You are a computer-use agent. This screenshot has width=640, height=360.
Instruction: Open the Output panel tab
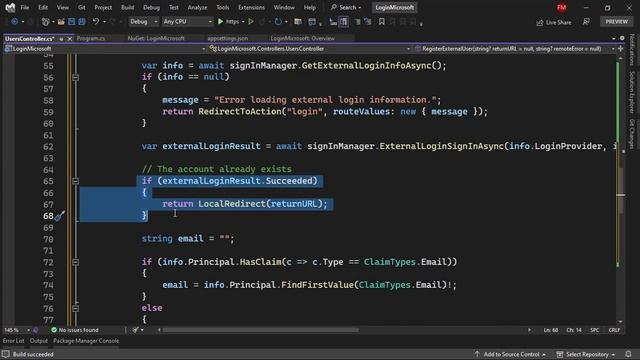39,340
